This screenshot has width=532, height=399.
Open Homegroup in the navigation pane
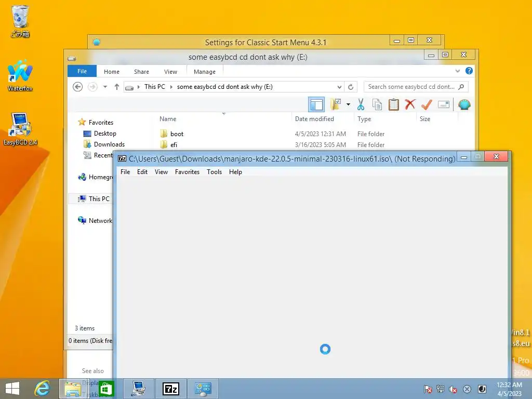point(96,177)
